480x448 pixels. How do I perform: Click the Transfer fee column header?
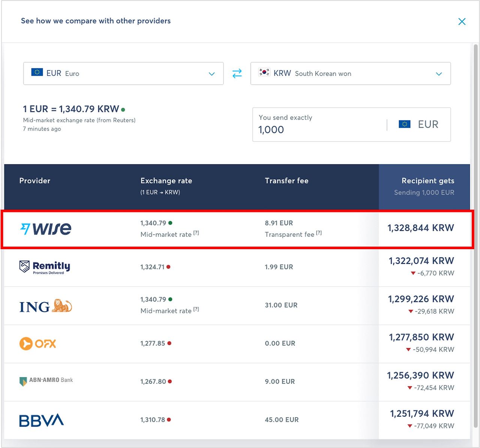pos(286,181)
